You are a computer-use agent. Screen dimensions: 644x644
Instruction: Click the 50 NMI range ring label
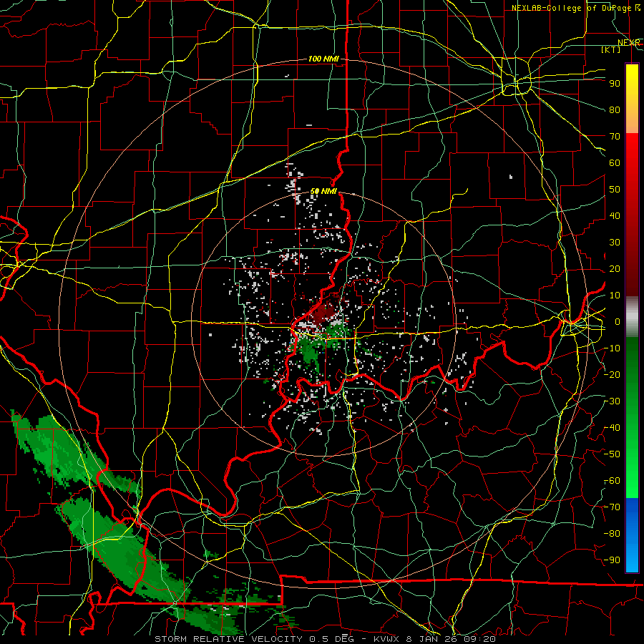pos(323,191)
